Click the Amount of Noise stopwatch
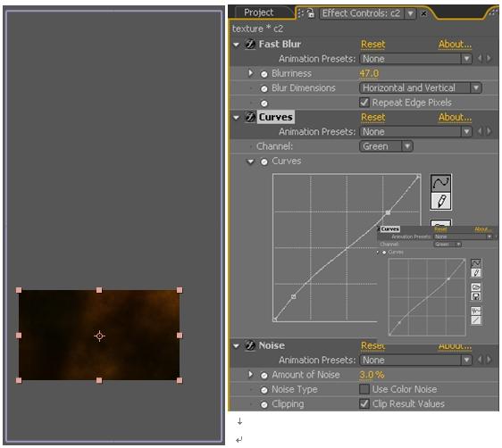The height and width of the screenshot is (448, 502). point(264,375)
